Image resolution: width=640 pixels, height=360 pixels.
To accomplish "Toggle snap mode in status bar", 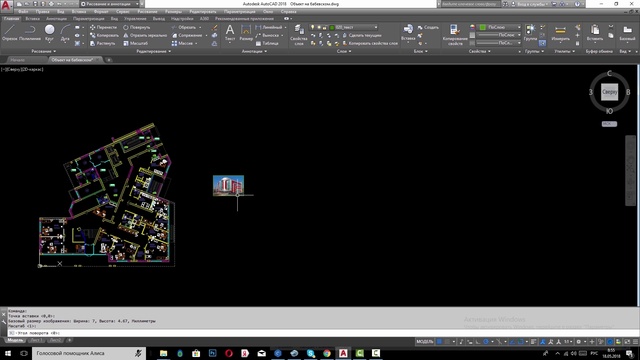I will click(x=447, y=342).
